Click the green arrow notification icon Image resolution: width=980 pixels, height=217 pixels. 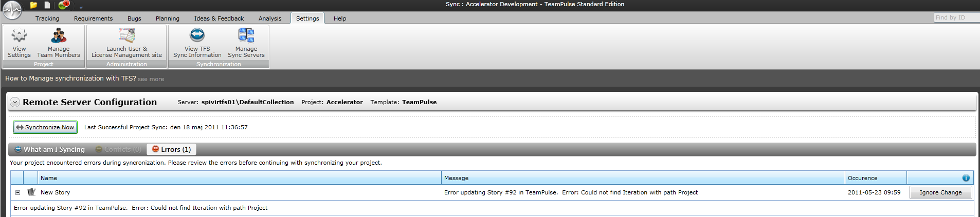click(63, 5)
